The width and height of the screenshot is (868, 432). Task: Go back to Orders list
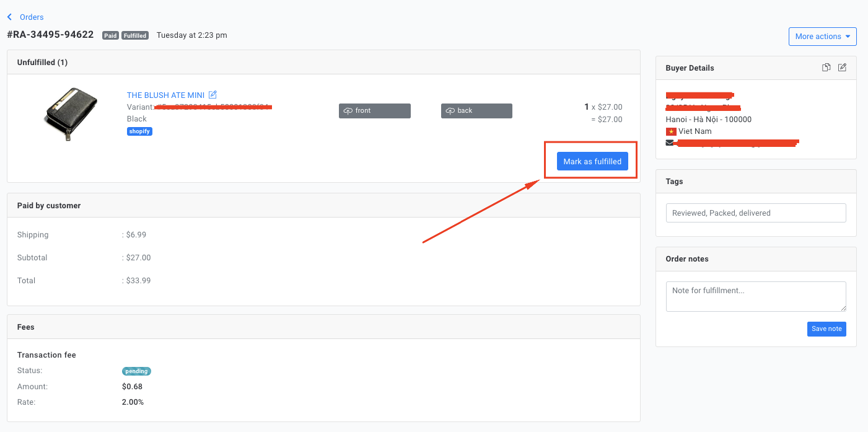[x=32, y=17]
